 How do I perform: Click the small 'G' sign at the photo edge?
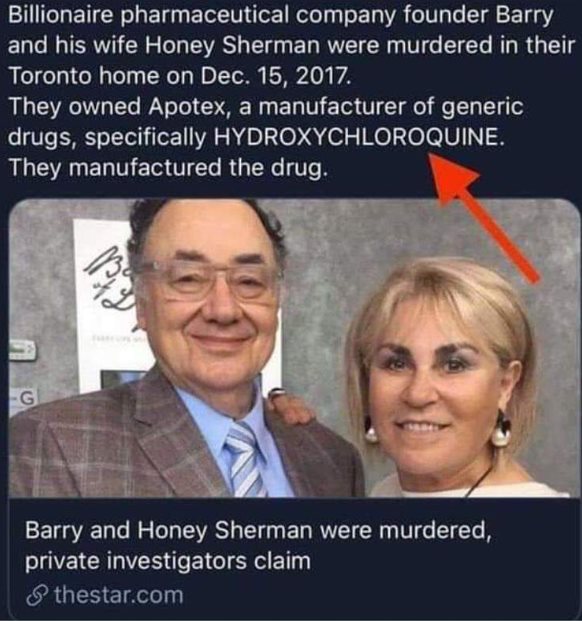pos(25,399)
